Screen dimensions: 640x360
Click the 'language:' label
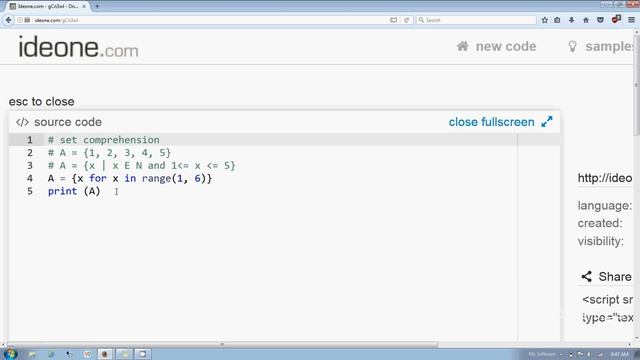[x=604, y=206]
